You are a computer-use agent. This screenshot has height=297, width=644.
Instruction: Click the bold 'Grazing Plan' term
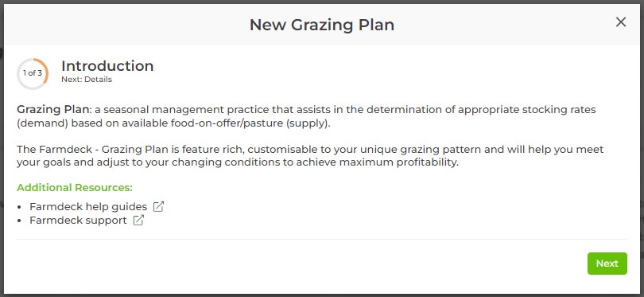click(53, 110)
